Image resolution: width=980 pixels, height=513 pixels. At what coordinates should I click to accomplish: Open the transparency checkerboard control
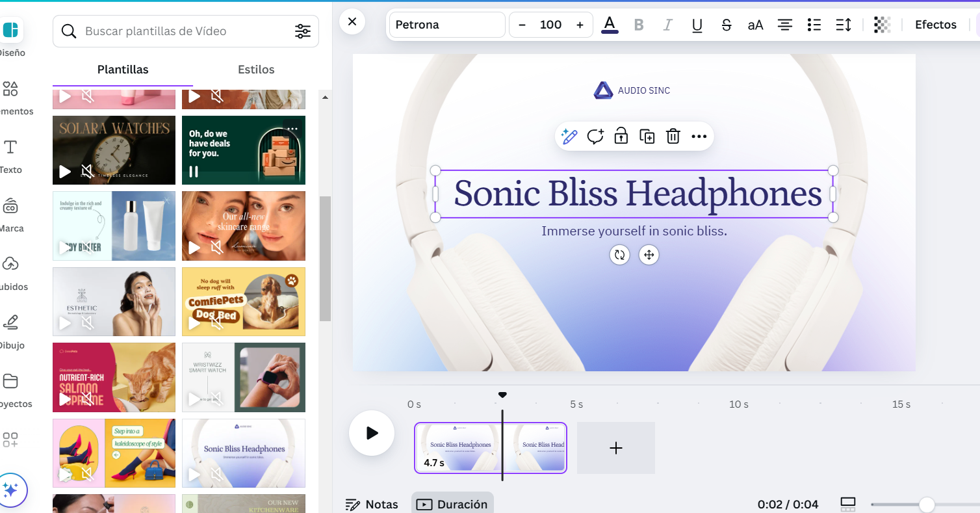[x=882, y=25]
